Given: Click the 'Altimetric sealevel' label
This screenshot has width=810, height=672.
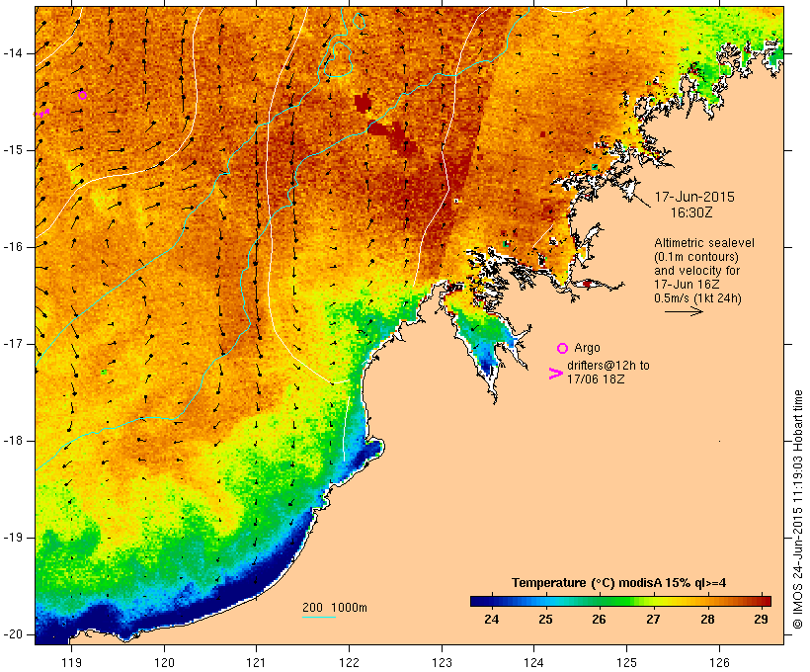Looking at the screenshot, I should click(x=704, y=243).
